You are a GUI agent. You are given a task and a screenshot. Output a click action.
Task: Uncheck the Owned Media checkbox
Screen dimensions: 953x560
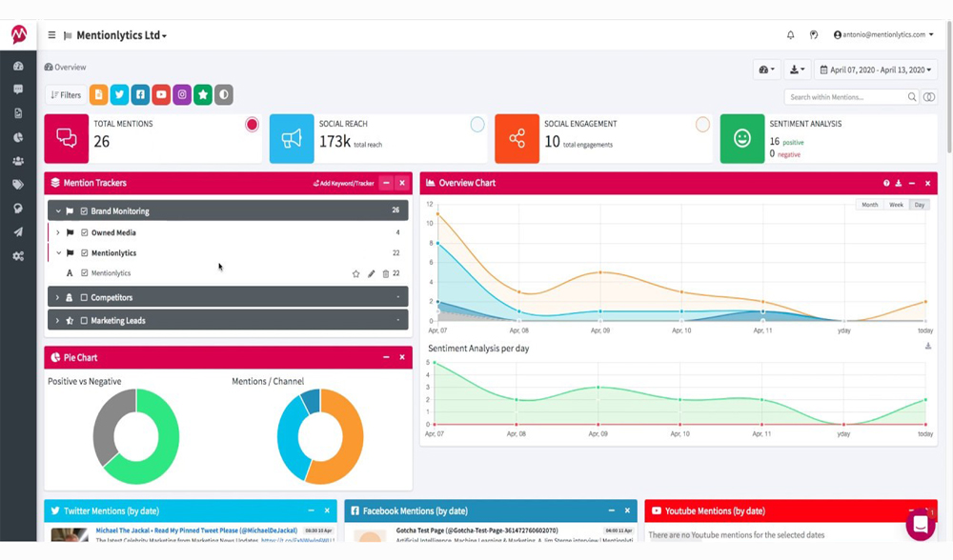coord(85,232)
